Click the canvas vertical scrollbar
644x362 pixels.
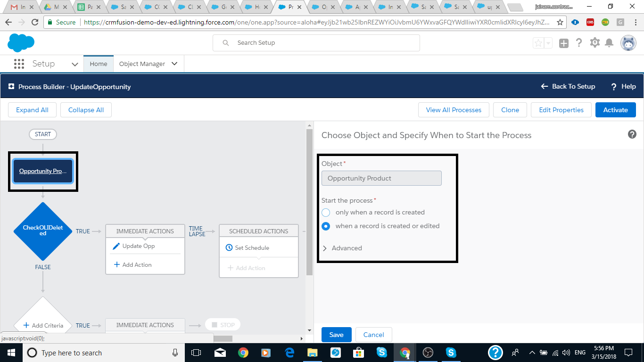[309, 203]
